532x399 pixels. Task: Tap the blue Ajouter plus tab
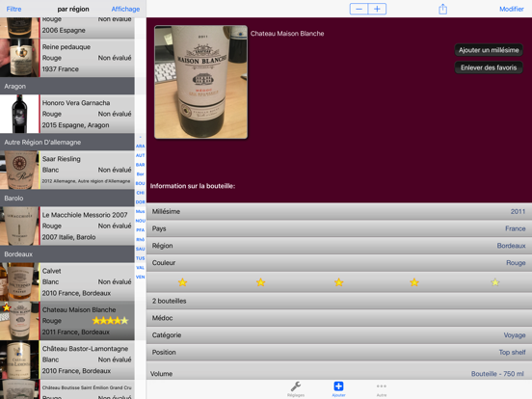(338, 388)
